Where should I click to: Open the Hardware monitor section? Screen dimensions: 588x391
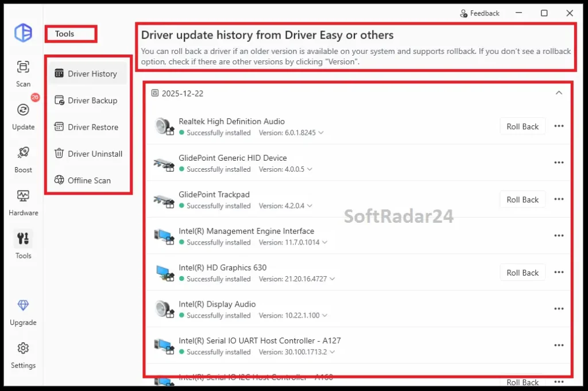pyautogui.click(x=23, y=203)
